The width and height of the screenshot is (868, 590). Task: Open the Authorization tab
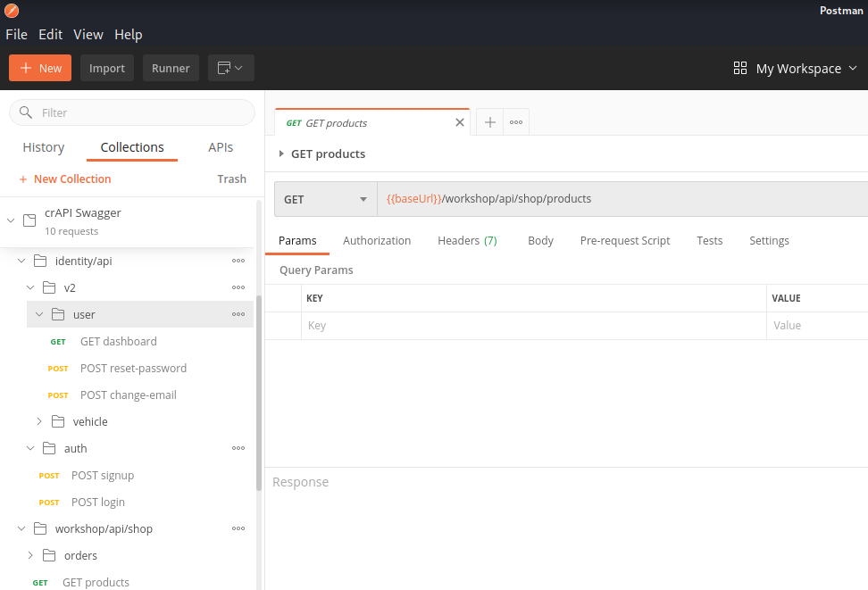point(377,240)
